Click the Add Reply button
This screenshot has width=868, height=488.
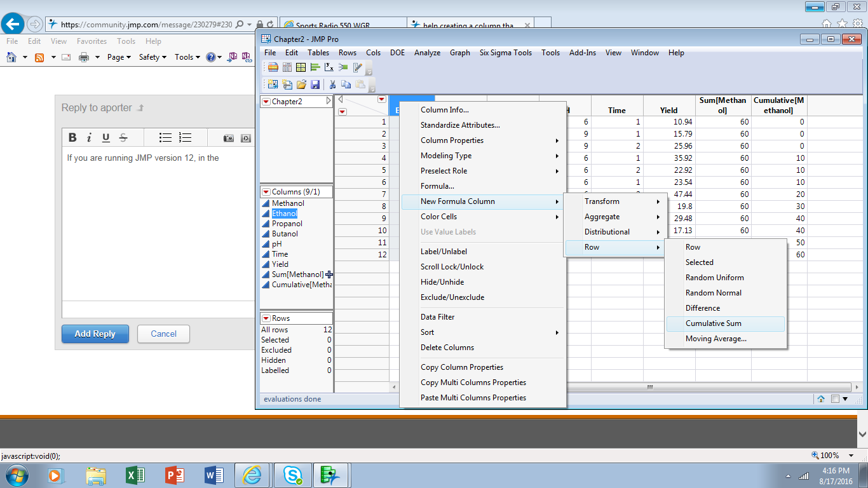coord(95,334)
